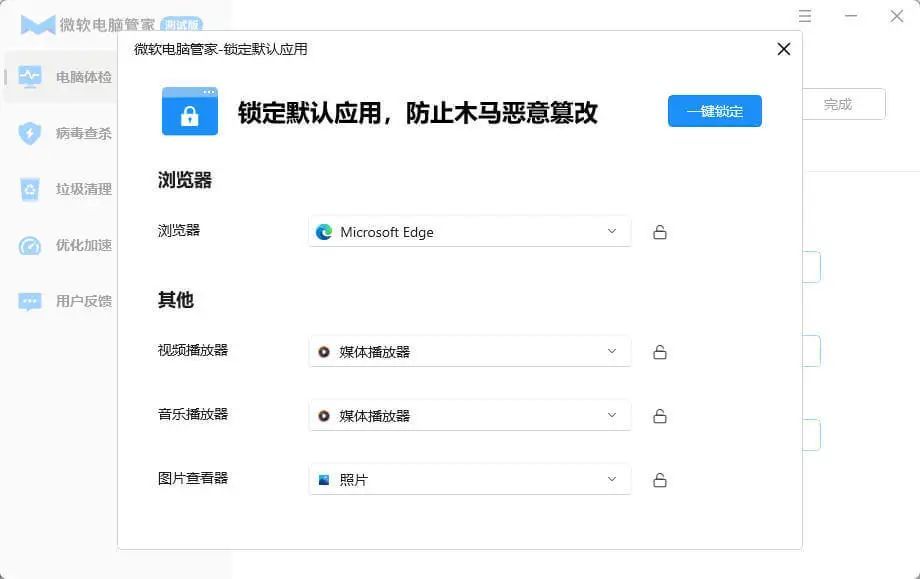920x579 pixels.
Task: Toggle the lock for 视频播放器
Action: pyautogui.click(x=660, y=352)
